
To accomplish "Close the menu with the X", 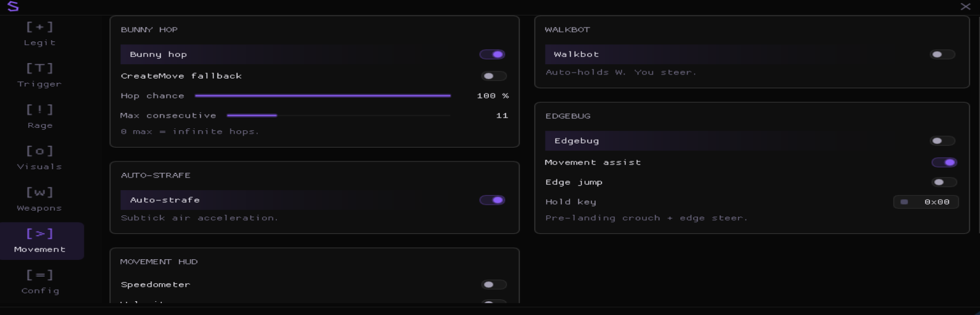I will coord(965,7).
